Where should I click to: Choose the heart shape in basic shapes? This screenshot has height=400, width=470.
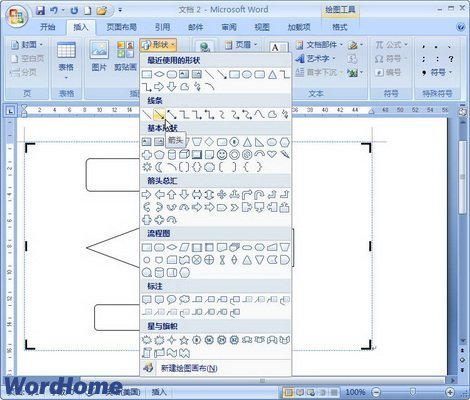pyautogui.click(x=272, y=154)
